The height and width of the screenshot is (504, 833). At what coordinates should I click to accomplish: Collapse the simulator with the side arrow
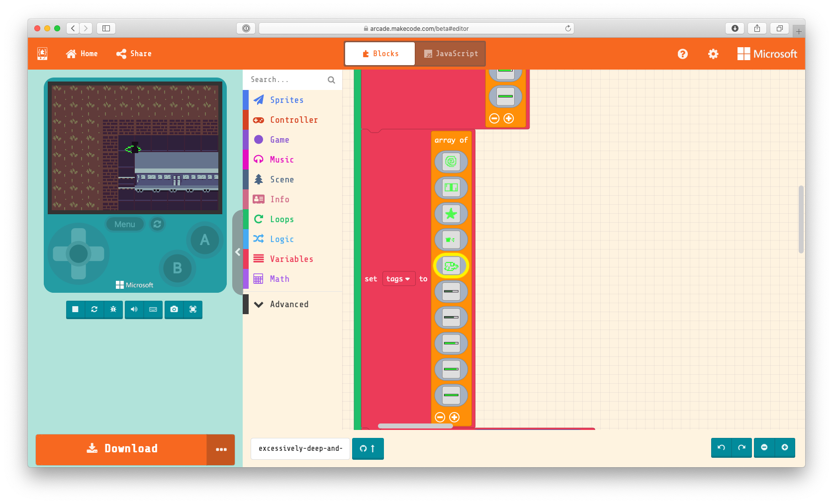(x=238, y=252)
